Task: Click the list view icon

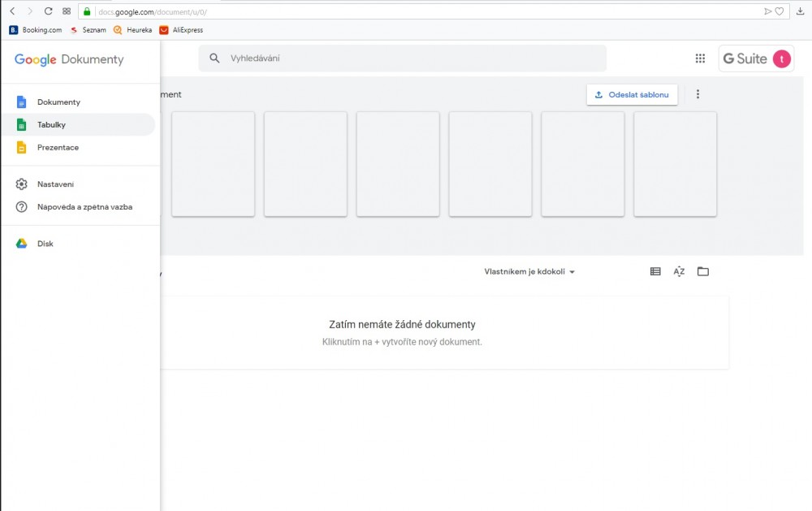Action: (x=655, y=271)
